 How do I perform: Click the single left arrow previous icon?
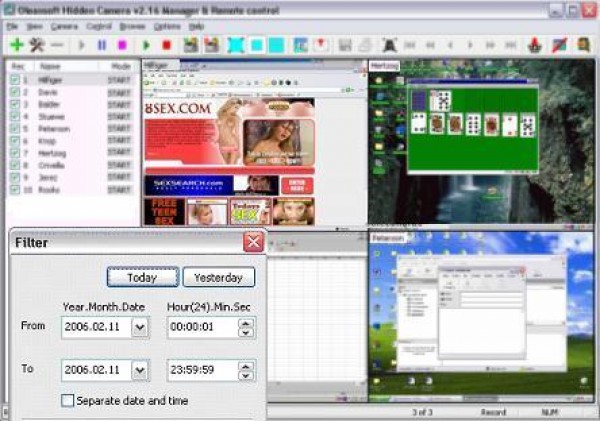pyautogui.click(x=450, y=45)
